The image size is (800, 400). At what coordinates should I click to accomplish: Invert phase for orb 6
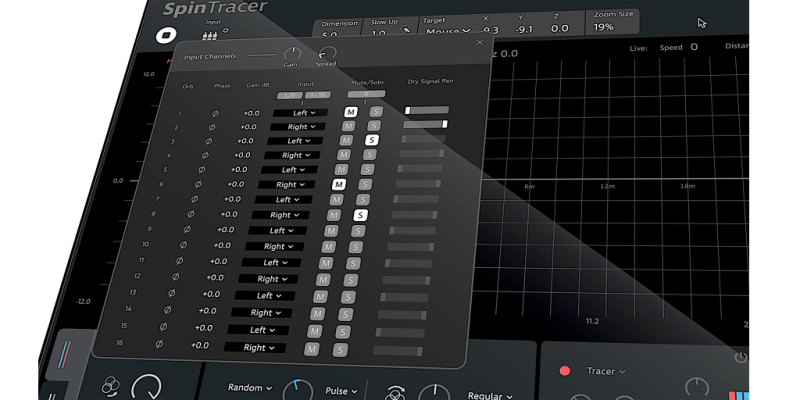(x=198, y=184)
